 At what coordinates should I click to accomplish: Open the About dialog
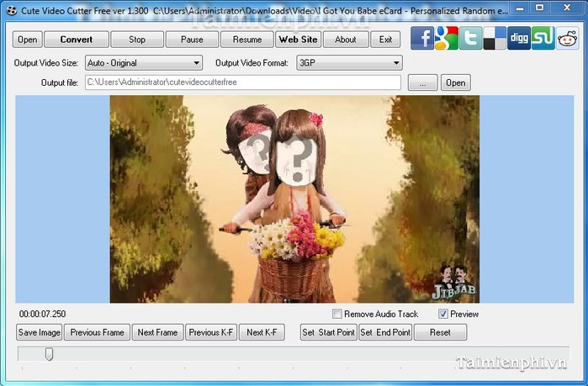point(346,40)
